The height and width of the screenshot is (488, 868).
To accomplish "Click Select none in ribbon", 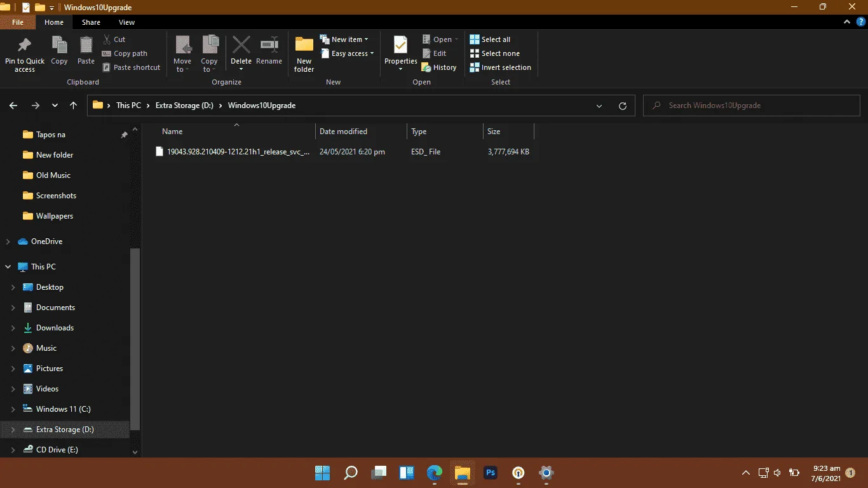I will 494,53.
